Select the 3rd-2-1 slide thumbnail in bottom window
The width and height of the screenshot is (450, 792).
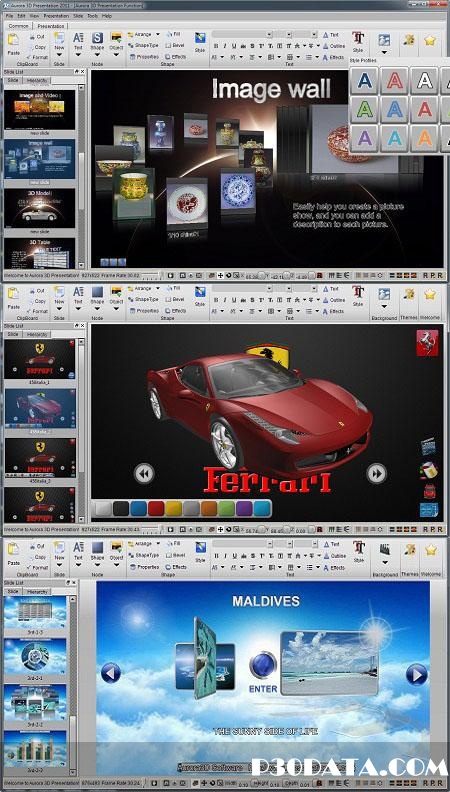[35, 656]
